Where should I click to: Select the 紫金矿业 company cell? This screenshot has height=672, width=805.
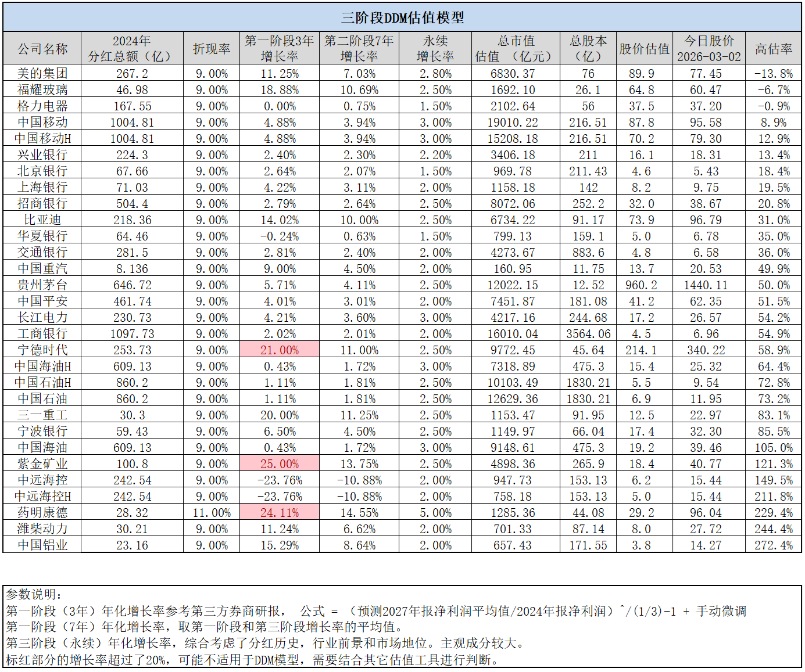pos(42,463)
